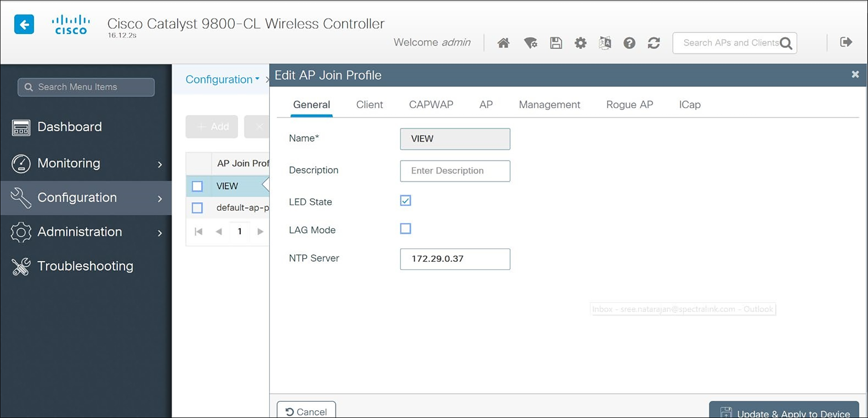This screenshot has height=418, width=868.
Task: Open settings via the gear icon
Action: pos(580,43)
